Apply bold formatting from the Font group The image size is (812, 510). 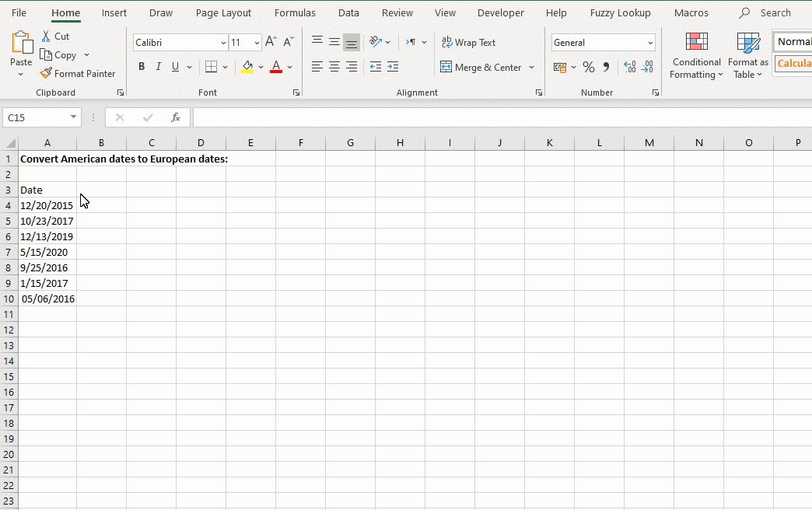click(x=141, y=67)
